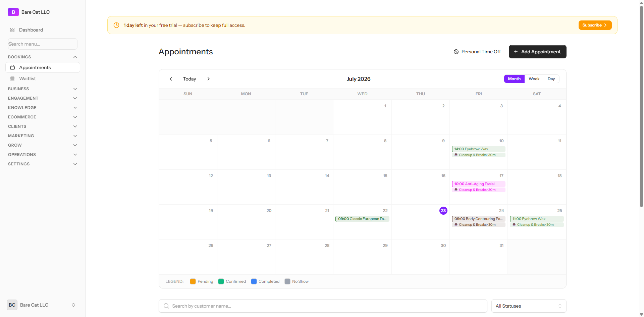Viewport: 644px width, 317px height.
Task: Click the clock icon in trial banner
Action: pos(116,25)
